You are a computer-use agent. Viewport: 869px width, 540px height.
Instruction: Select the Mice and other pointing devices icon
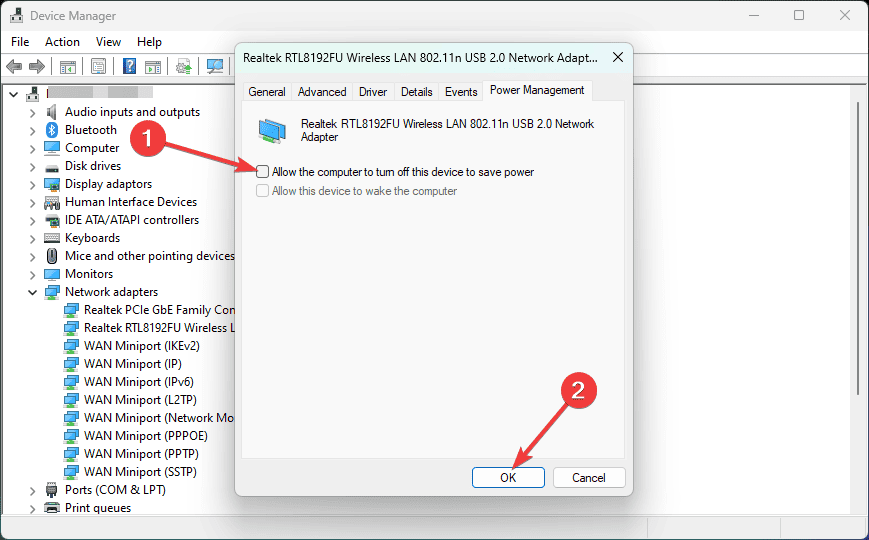pos(52,256)
